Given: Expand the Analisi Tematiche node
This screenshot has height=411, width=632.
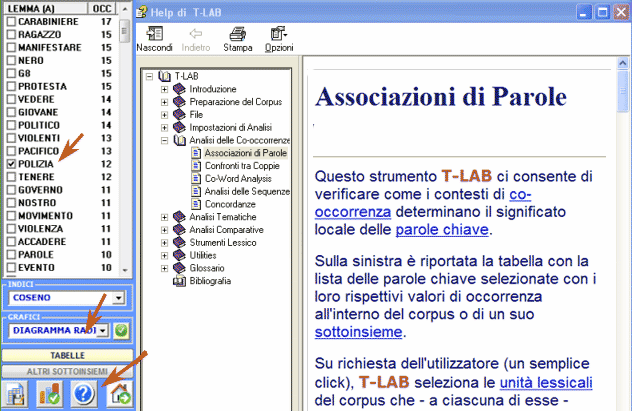Looking at the screenshot, I should tap(164, 217).
